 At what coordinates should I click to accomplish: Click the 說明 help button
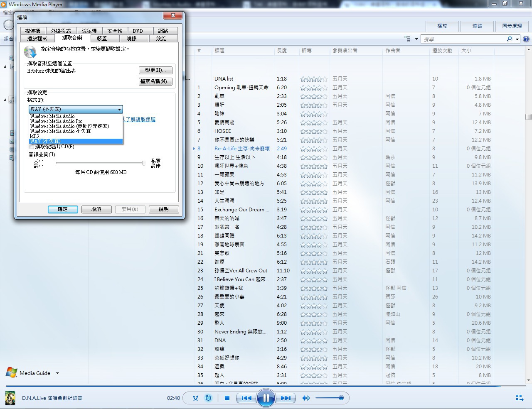164,209
